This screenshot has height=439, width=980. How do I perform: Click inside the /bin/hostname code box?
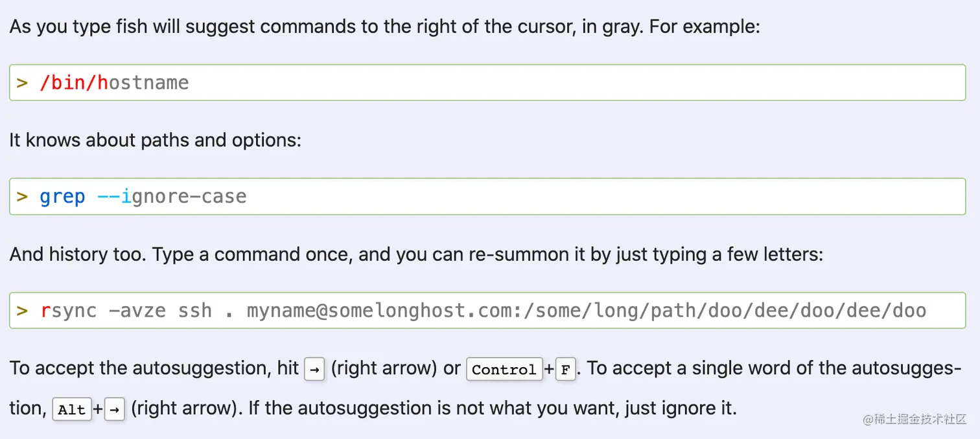[x=487, y=82]
